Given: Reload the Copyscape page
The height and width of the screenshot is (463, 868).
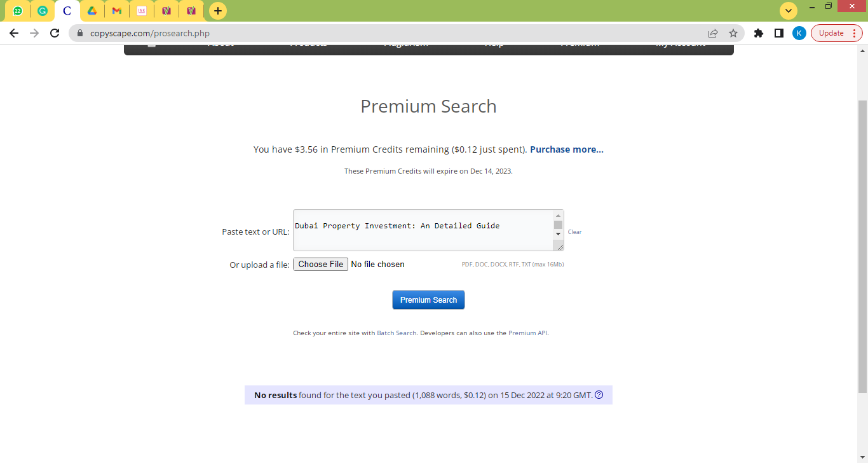Looking at the screenshot, I should tap(55, 33).
